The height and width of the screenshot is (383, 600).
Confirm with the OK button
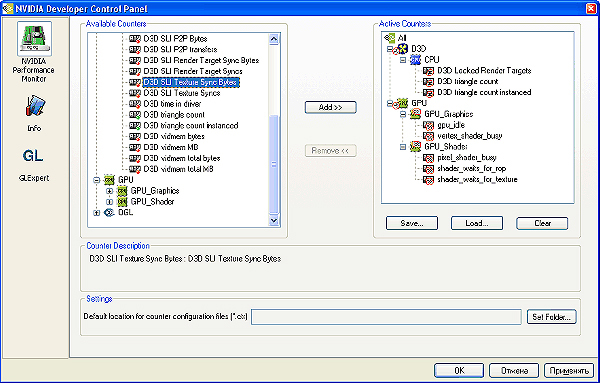coord(459,370)
